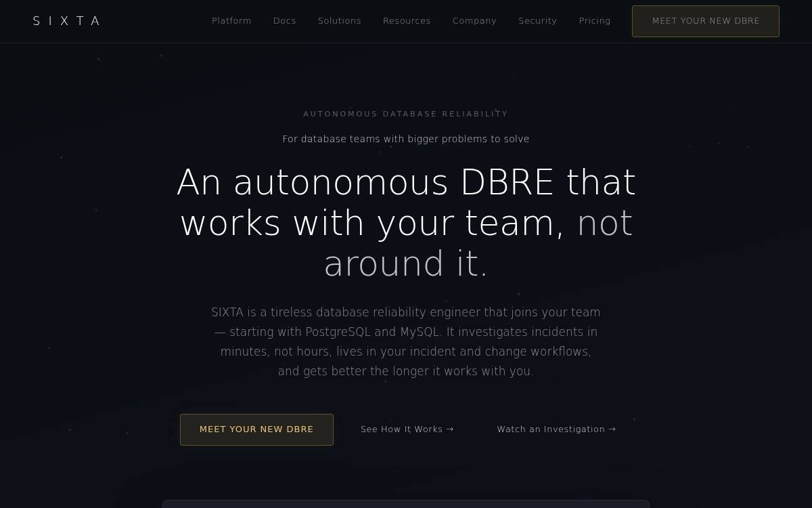The height and width of the screenshot is (508, 812).
Task: Follow the See How It Works link
Action: point(407,429)
